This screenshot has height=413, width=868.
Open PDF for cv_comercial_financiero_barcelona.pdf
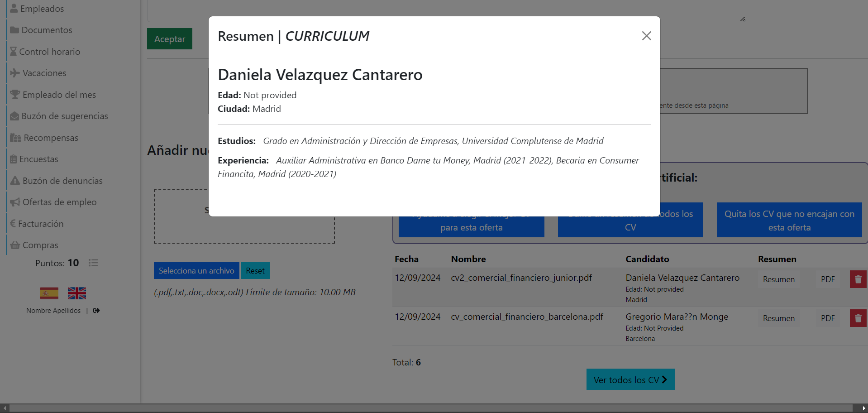tap(828, 318)
